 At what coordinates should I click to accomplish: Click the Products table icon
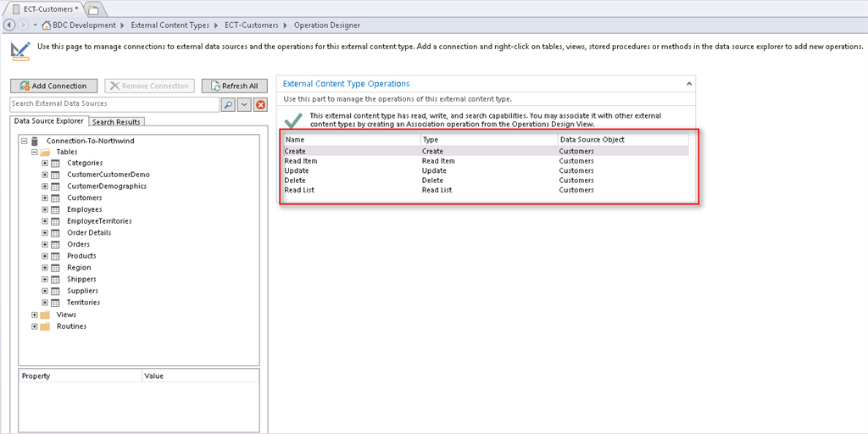(55, 256)
